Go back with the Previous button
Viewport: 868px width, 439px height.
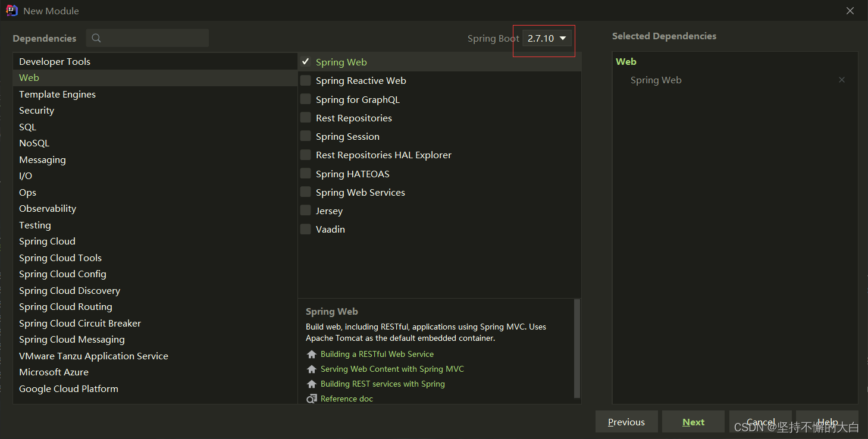pyautogui.click(x=626, y=422)
